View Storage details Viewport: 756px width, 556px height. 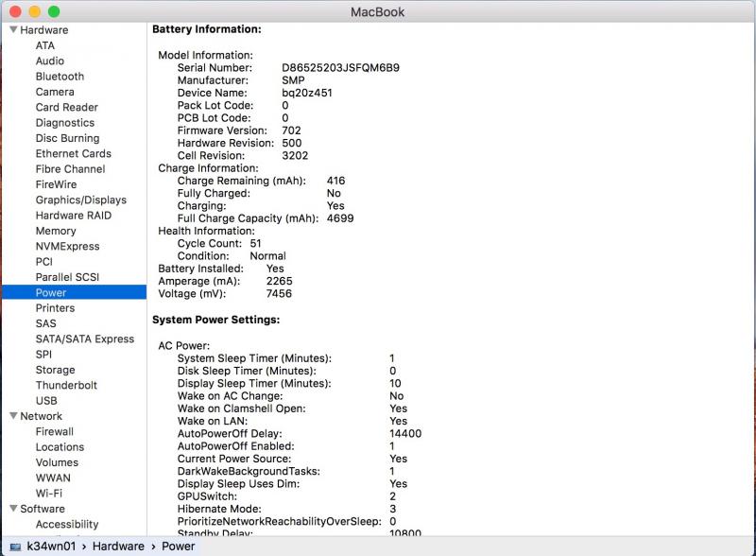55,370
